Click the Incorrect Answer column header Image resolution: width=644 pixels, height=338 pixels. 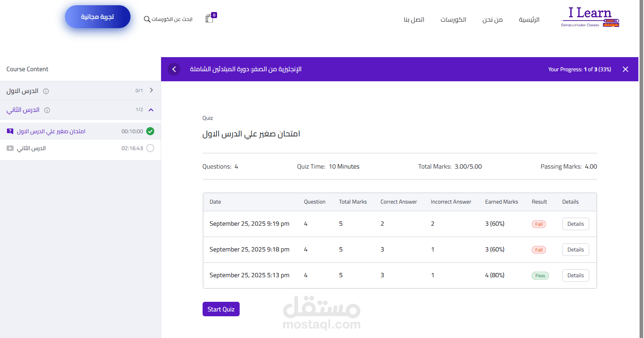coord(451,202)
